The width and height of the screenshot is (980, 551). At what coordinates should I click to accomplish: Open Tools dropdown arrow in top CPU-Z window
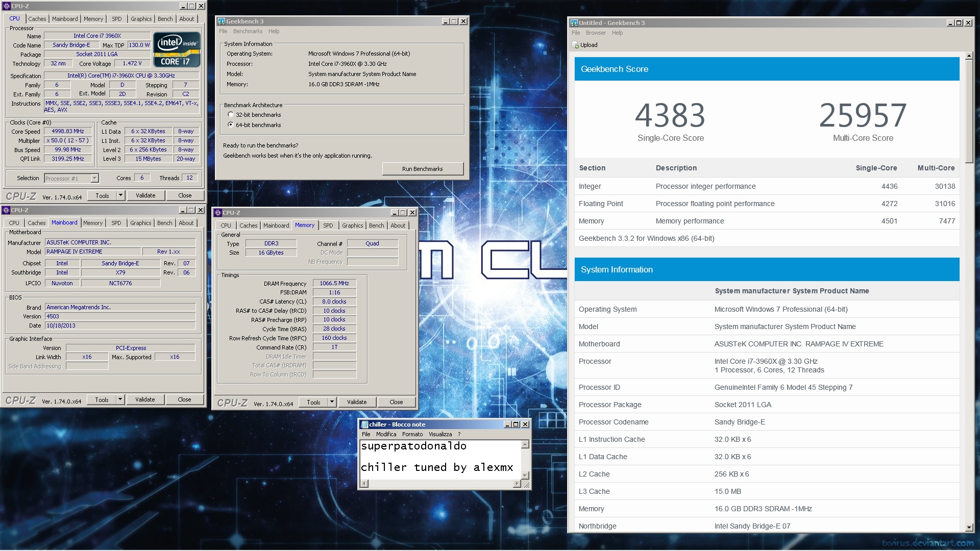click(x=121, y=195)
